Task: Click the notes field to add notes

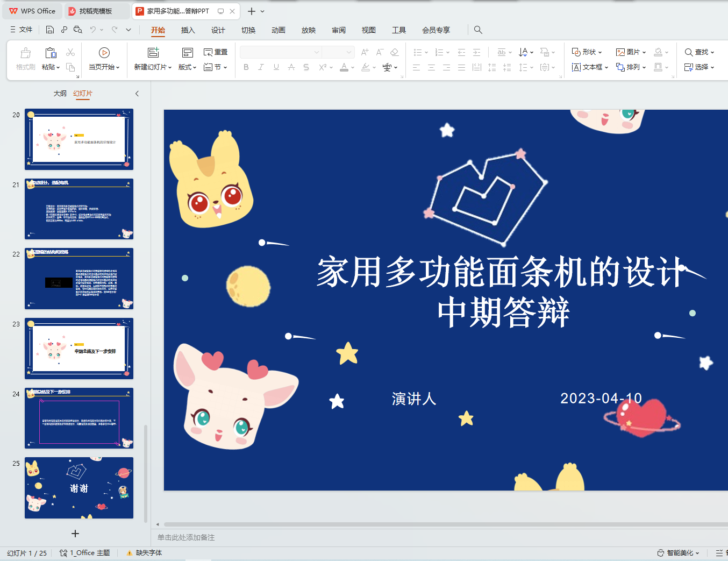Action: pos(186,537)
